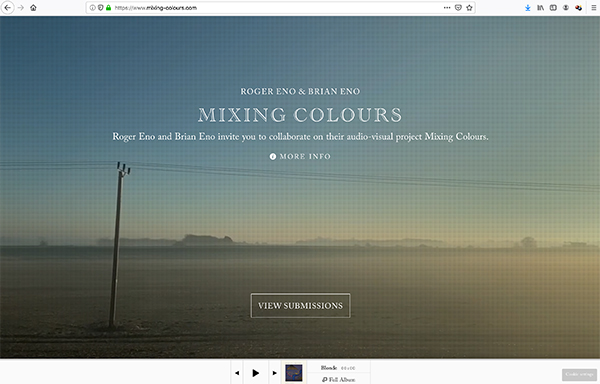Click the VIEW SUBMISSIONS button
600x384 pixels.
pos(300,306)
